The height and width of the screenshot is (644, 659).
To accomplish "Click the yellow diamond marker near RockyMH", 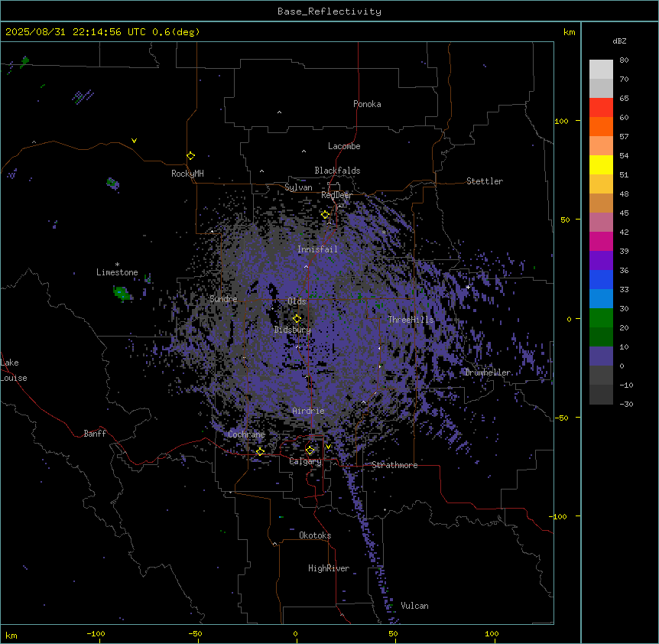I will 191,156.
